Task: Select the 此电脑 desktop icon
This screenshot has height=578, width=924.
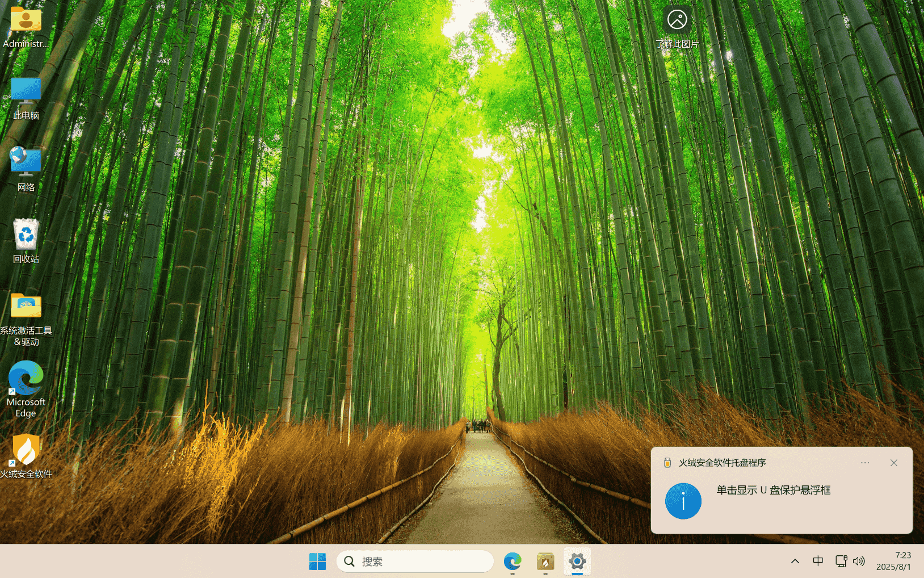Action: click(x=26, y=99)
